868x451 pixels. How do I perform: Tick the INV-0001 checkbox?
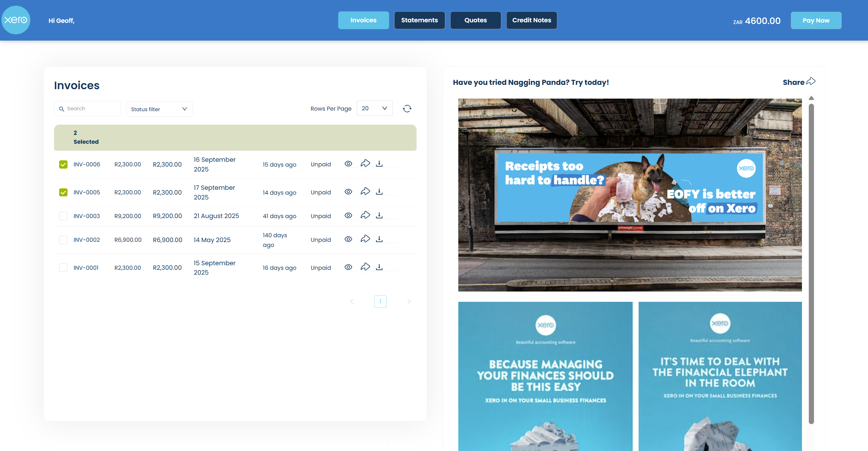[x=63, y=268]
